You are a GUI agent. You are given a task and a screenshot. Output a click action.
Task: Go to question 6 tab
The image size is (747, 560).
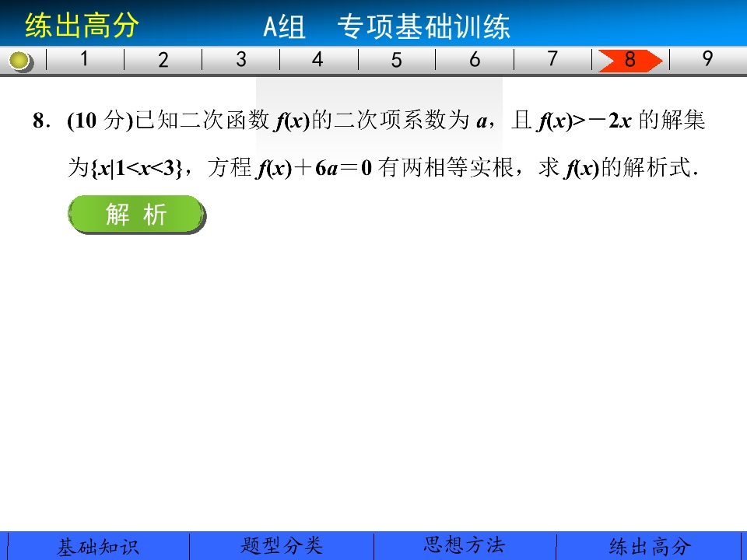point(475,60)
